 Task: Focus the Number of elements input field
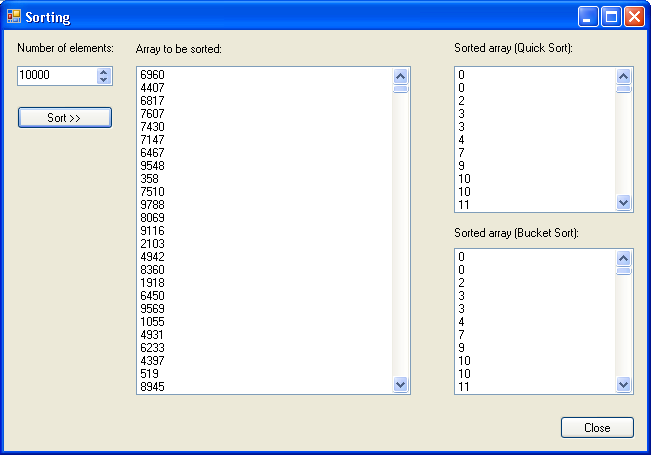(57, 76)
